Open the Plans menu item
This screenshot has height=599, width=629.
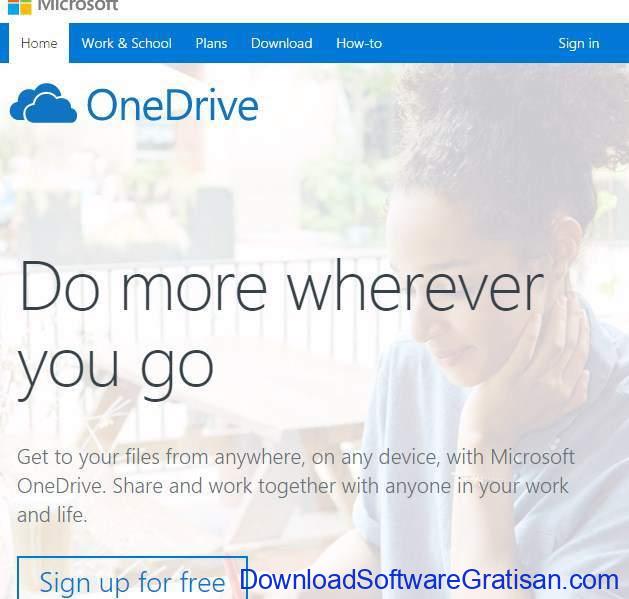point(211,43)
